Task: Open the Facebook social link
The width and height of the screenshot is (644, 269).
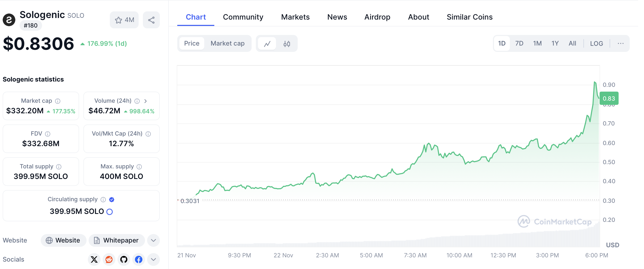Action: click(139, 259)
